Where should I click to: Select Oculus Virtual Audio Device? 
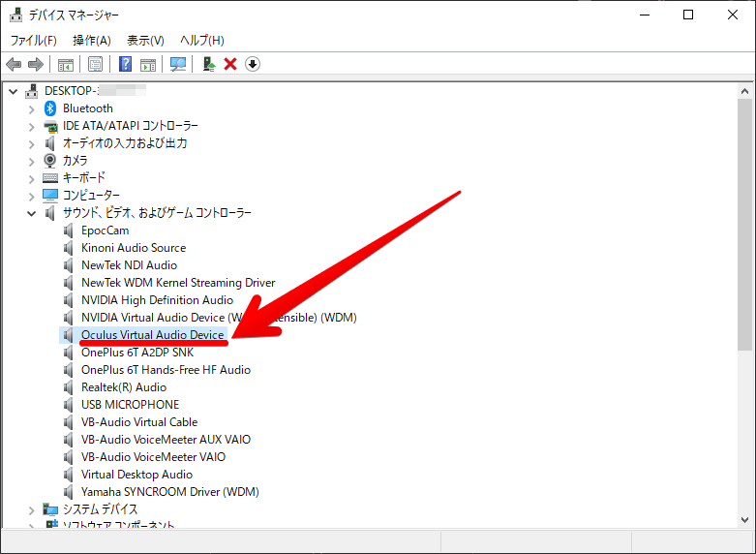coord(153,335)
